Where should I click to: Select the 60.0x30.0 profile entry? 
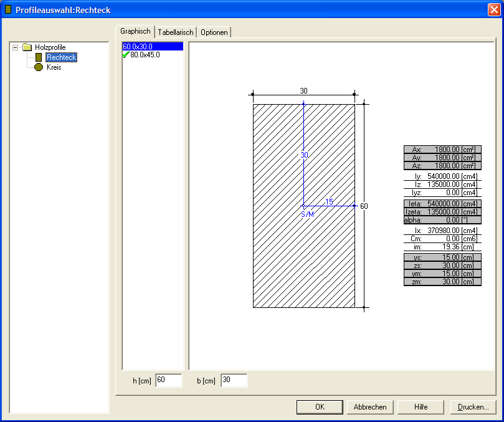tap(138, 47)
